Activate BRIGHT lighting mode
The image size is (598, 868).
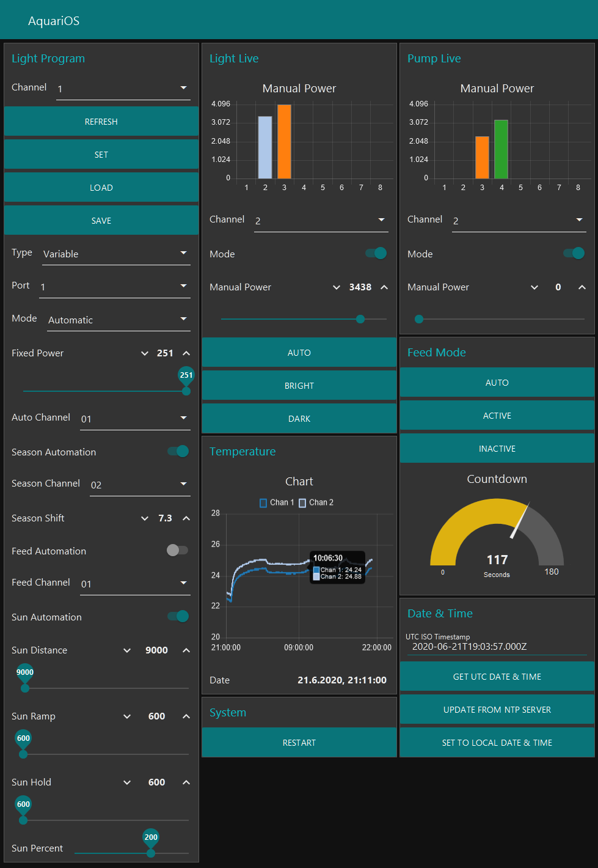pos(299,385)
